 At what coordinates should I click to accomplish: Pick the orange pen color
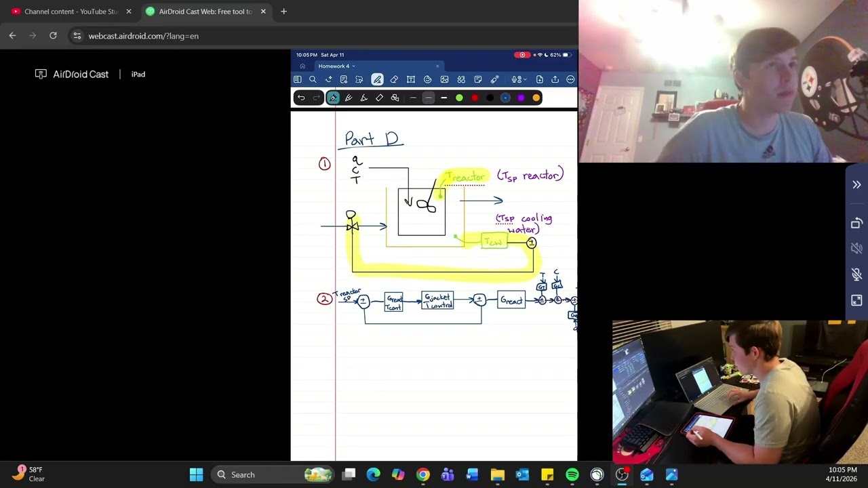(536, 98)
